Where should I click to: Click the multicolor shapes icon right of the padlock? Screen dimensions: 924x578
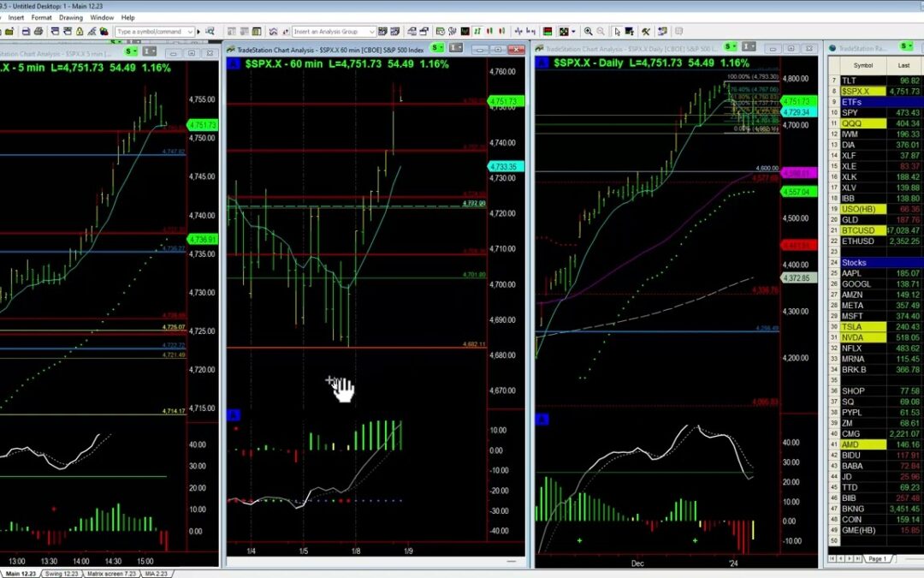coord(104,32)
